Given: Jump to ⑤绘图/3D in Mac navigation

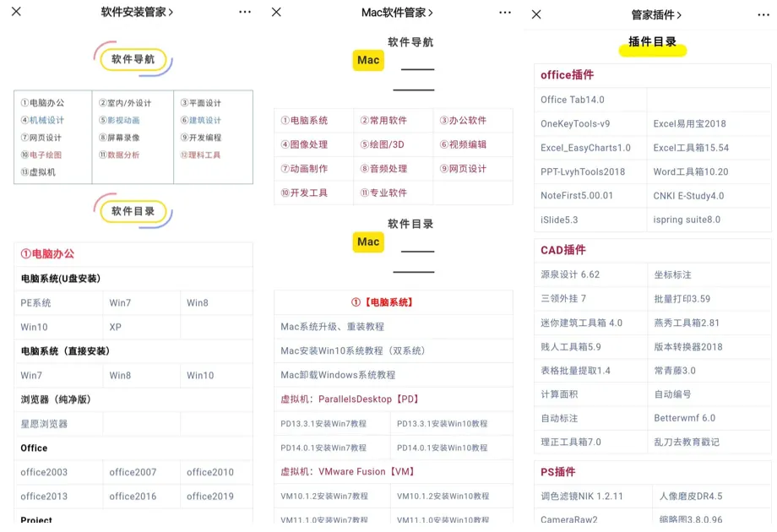Looking at the screenshot, I should click(382, 144).
